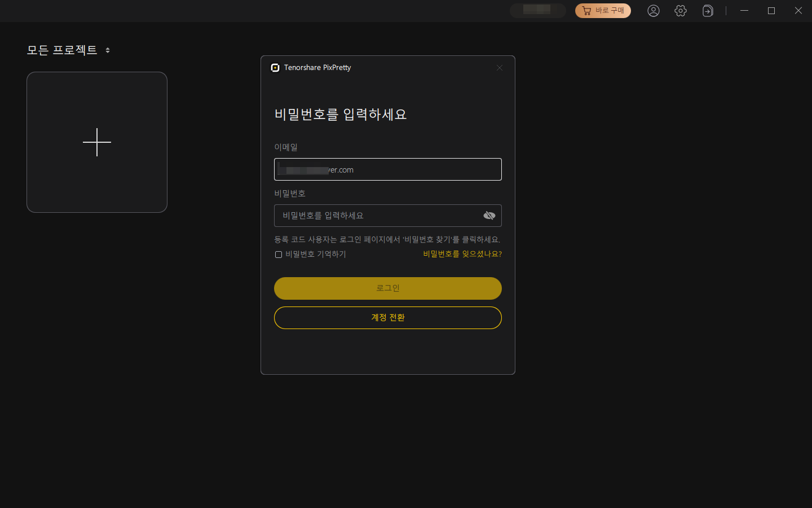Maximize the application window
The image size is (812, 508).
coord(771,11)
